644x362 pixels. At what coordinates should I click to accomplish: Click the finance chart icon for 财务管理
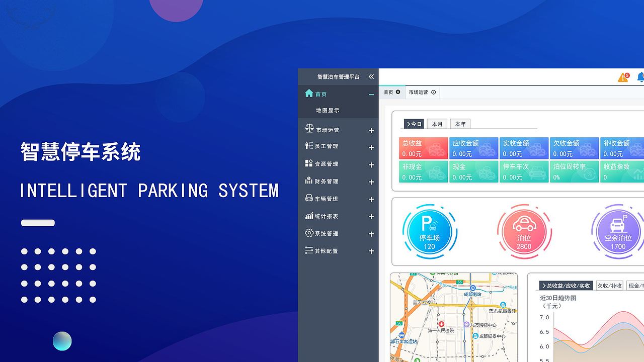tap(309, 180)
